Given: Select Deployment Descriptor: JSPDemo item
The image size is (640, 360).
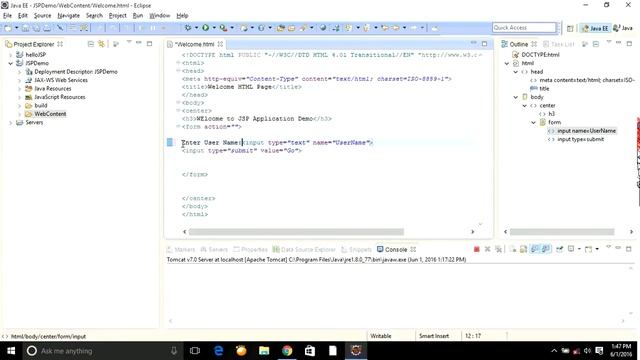Looking at the screenshot, I should click(76, 71).
